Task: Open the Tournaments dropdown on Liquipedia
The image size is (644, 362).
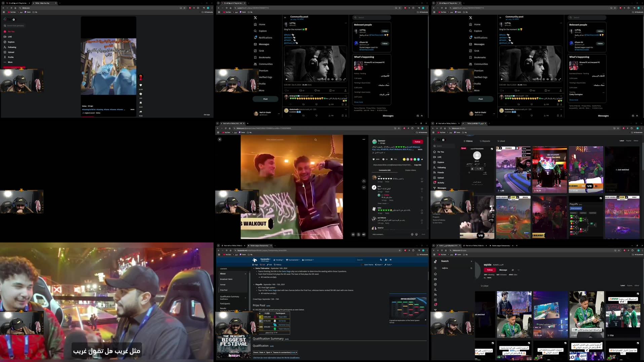Action: tap(293, 260)
